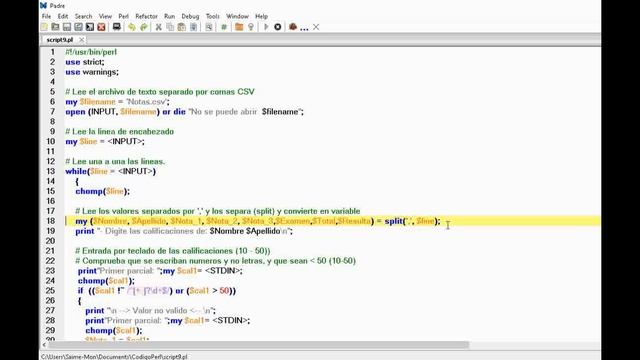Viewport: 640px width, 360px height.
Task: Open the Debug menu
Action: (x=190, y=16)
